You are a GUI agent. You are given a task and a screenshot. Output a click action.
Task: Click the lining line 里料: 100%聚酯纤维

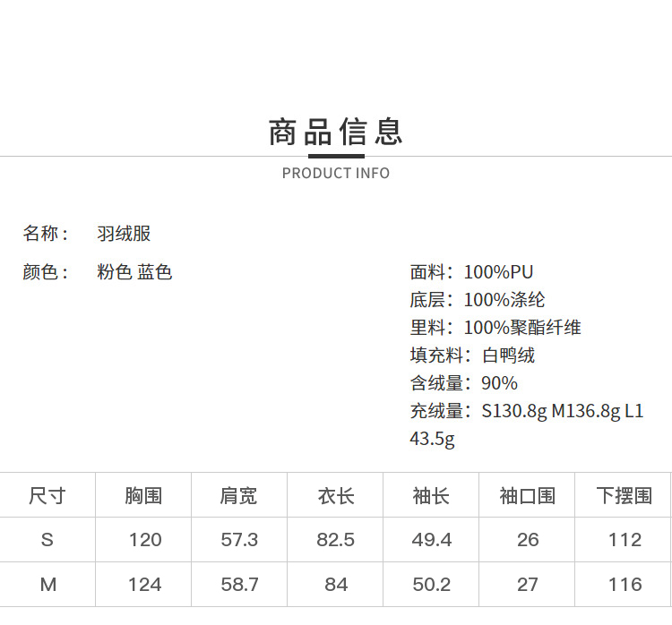(495, 328)
